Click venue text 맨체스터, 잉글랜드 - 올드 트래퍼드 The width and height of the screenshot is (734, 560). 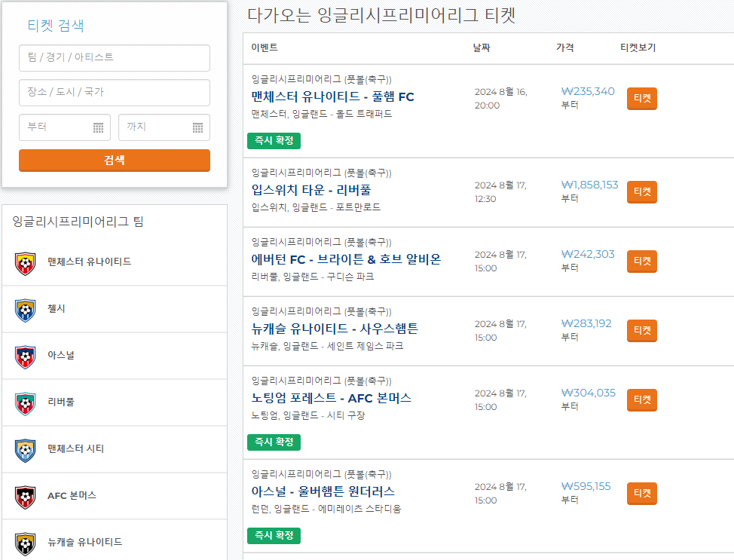tap(322, 115)
